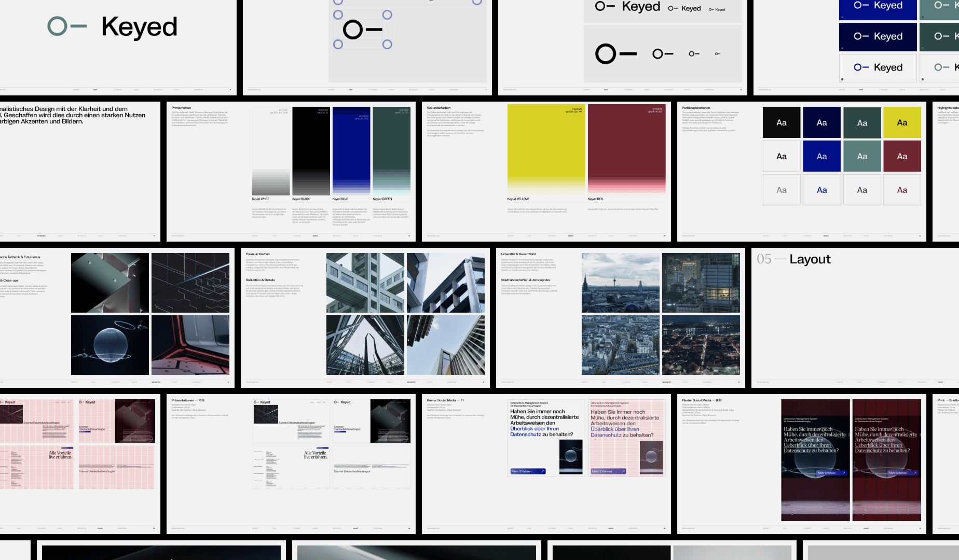
Task: Open the daytime skyline photo with the TV tower
Action: tap(621, 283)
